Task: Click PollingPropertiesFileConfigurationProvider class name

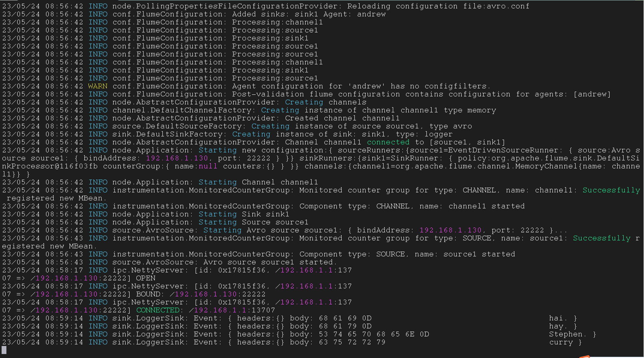Action: click(225, 6)
